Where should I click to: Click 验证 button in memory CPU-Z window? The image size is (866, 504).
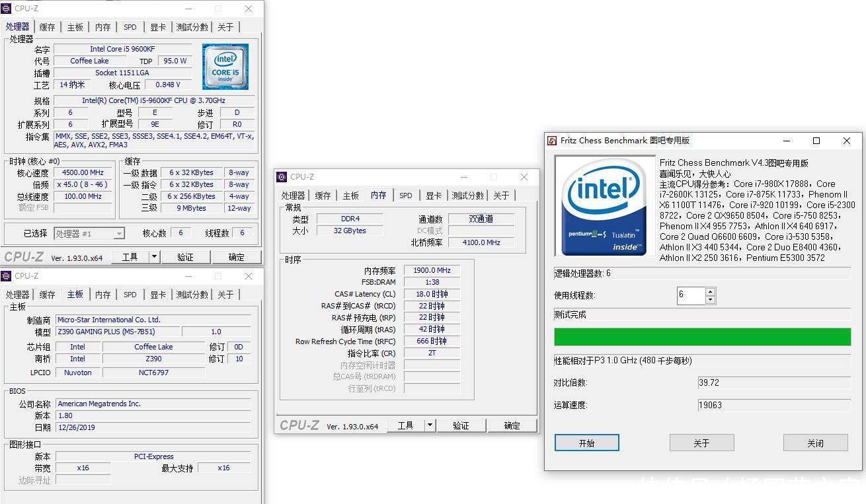tap(461, 425)
